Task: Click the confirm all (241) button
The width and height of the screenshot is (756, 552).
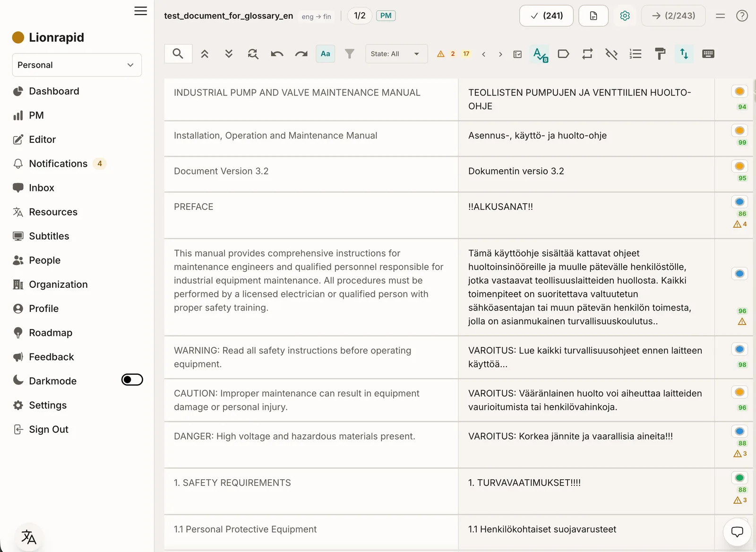Action: point(546,16)
